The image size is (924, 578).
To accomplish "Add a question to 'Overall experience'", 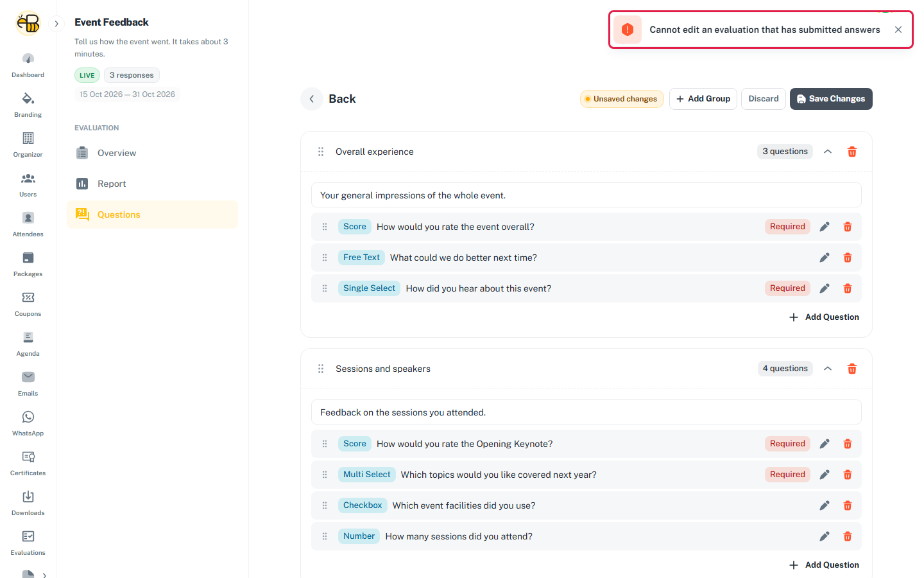I will tap(824, 317).
